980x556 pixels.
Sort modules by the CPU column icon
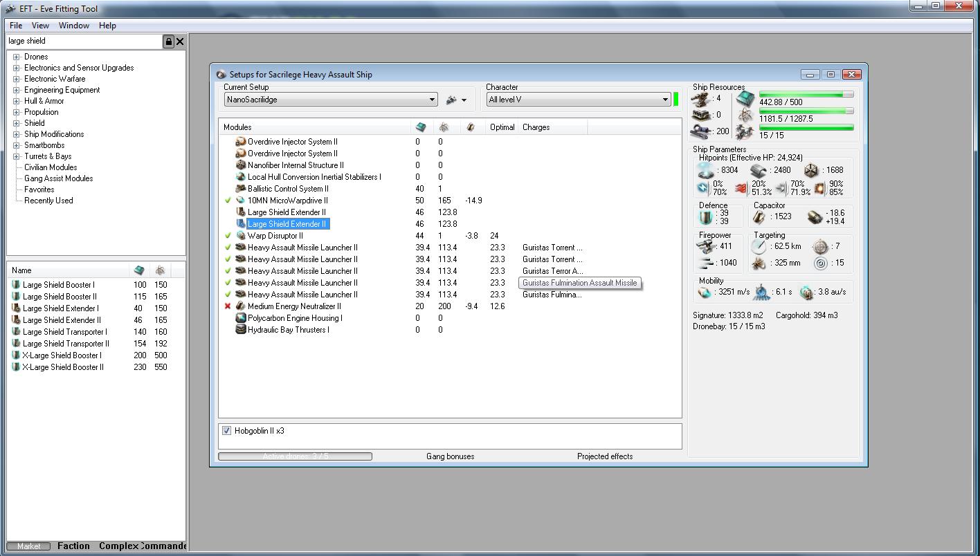pos(421,127)
